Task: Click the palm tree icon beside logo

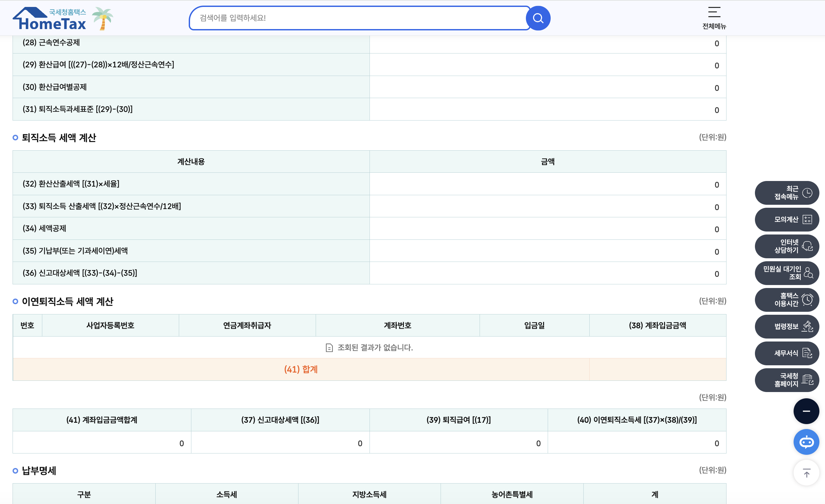Action: (102, 18)
